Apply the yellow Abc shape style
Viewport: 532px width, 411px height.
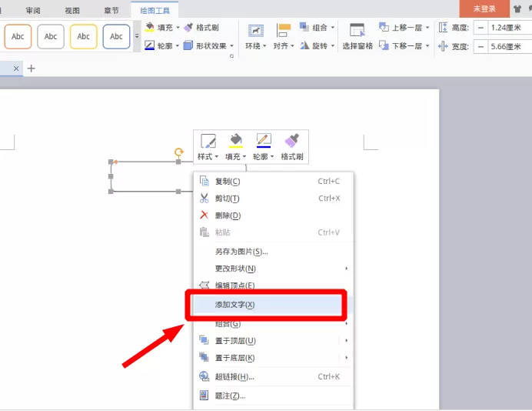click(84, 36)
